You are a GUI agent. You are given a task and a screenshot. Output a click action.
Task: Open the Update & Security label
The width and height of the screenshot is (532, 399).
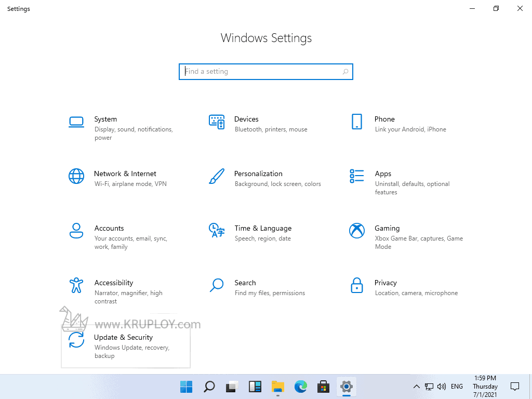123,337
